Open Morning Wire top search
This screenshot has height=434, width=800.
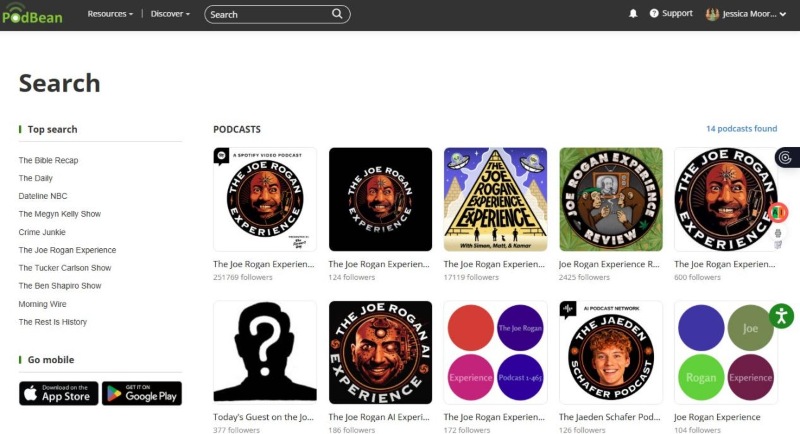point(42,304)
